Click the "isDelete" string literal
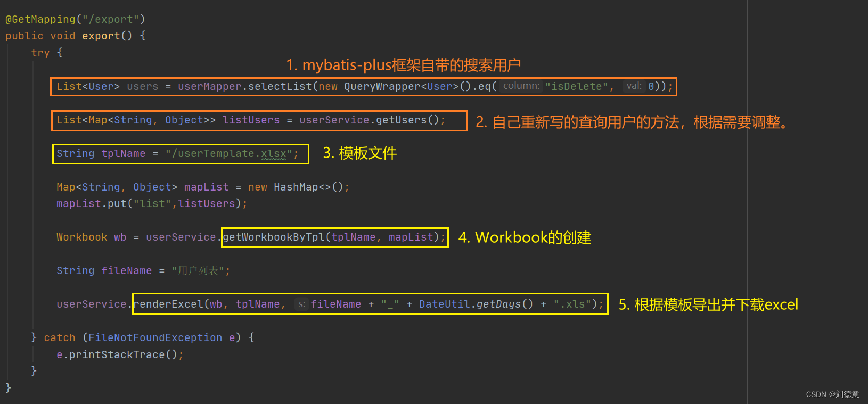The height and width of the screenshot is (404, 868). [576, 86]
